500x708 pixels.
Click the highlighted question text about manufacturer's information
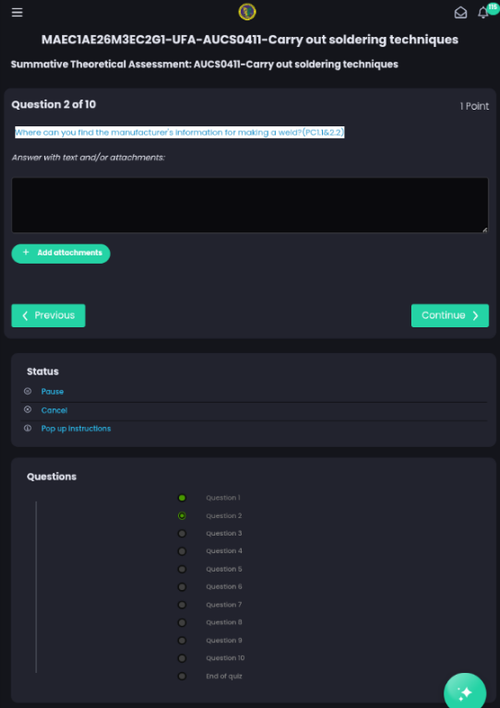click(180, 132)
